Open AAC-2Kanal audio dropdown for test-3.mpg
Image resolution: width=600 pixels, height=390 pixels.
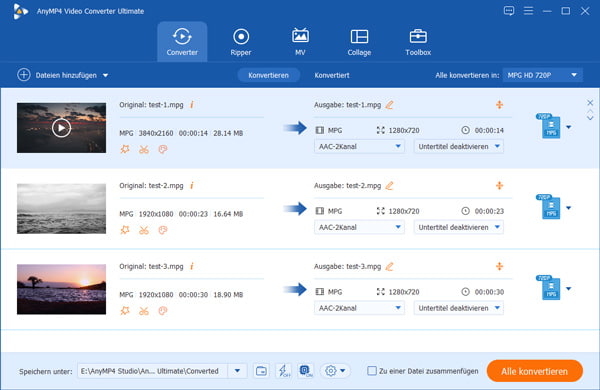[359, 308]
